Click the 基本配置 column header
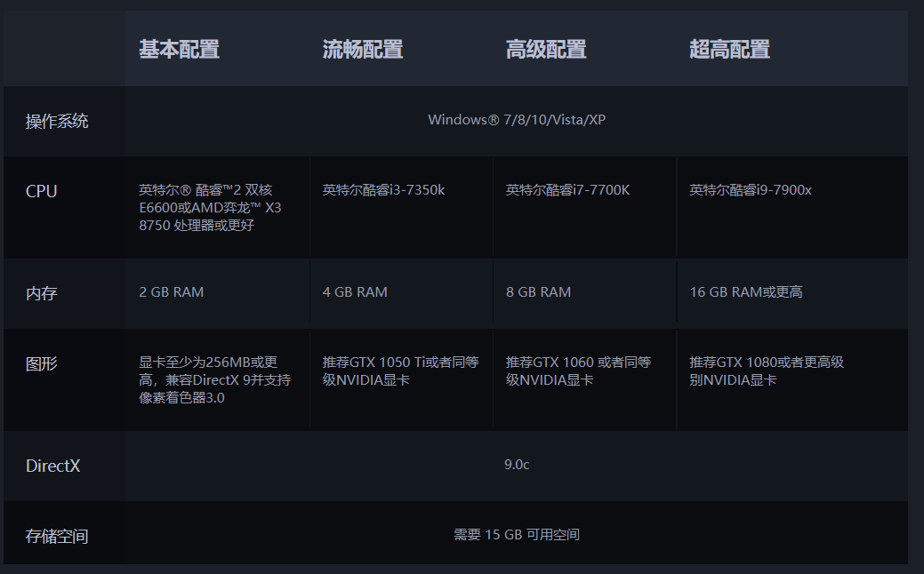This screenshot has height=574, width=924. (179, 50)
